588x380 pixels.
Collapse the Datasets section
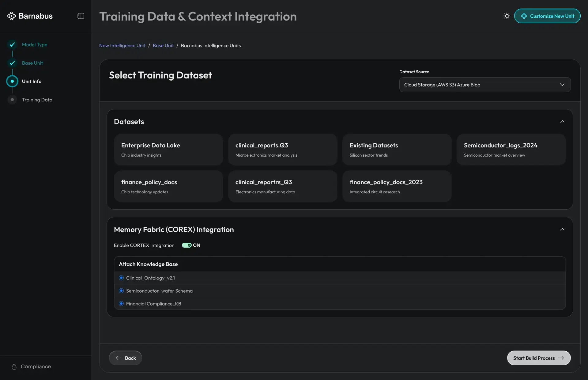562,121
